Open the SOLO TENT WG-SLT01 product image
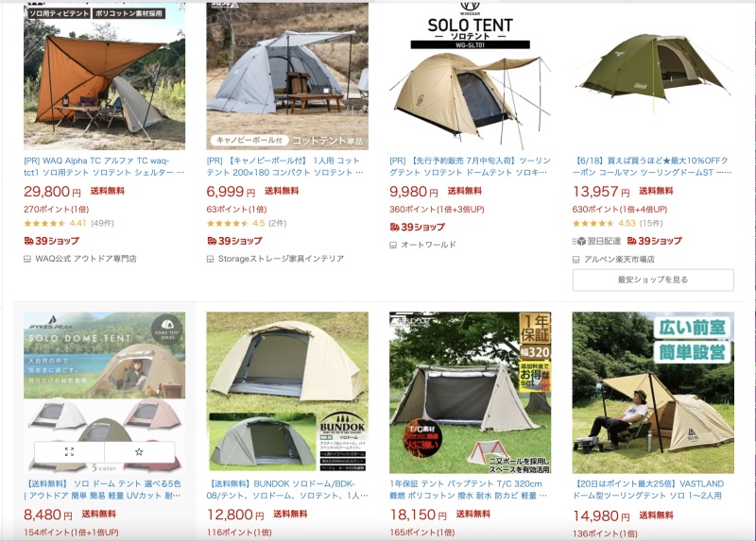756x541 pixels. [470, 76]
